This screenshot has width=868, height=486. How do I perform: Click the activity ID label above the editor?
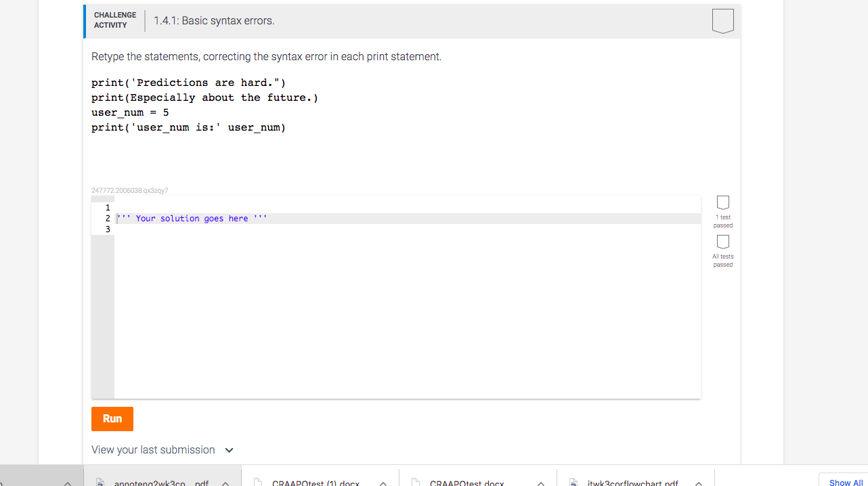129,190
